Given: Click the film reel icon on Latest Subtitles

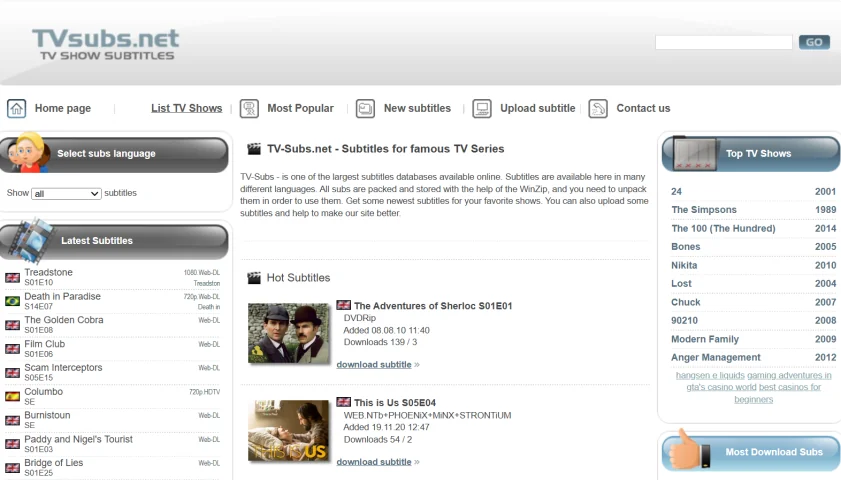Looking at the screenshot, I should 32,240.
